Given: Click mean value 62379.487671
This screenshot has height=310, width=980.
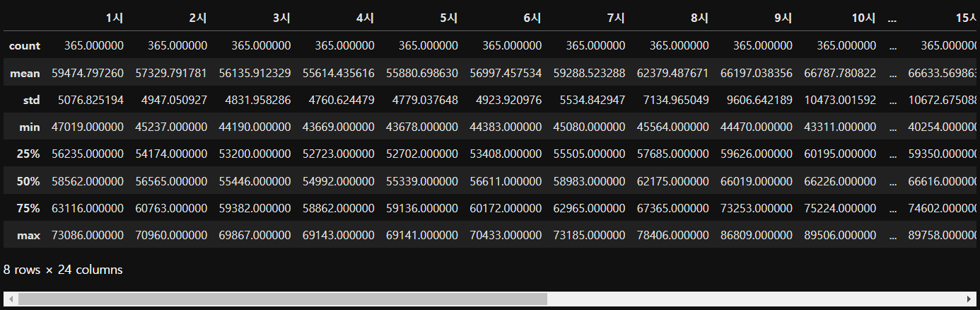Looking at the screenshot, I should click(672, 73).
